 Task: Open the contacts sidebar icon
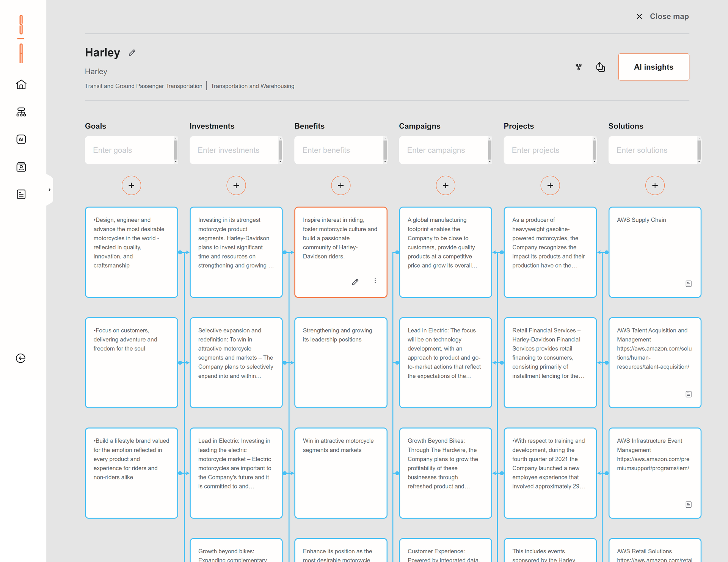pos(21,167)
